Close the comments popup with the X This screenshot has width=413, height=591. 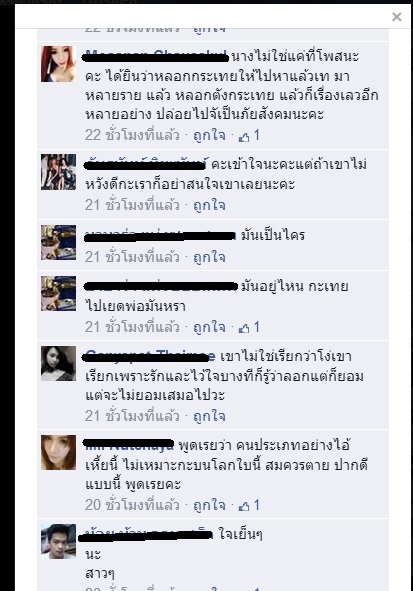tap(396, 17)
